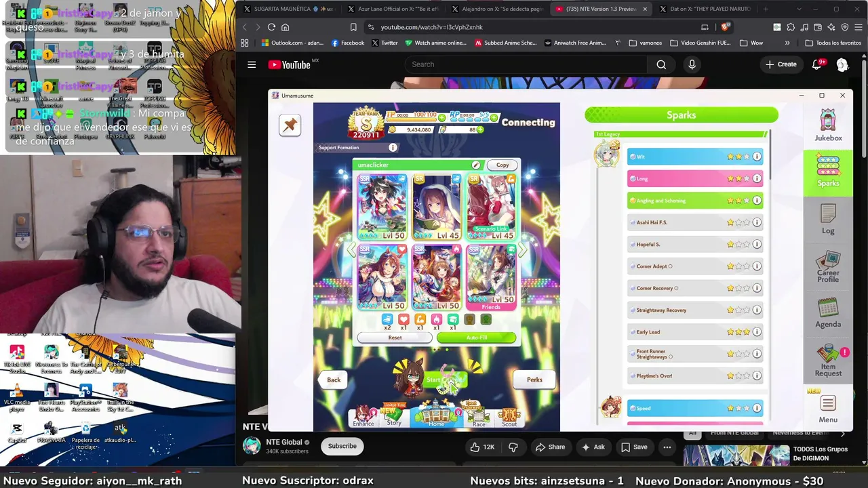Open Item Request in the side panel

828,361
